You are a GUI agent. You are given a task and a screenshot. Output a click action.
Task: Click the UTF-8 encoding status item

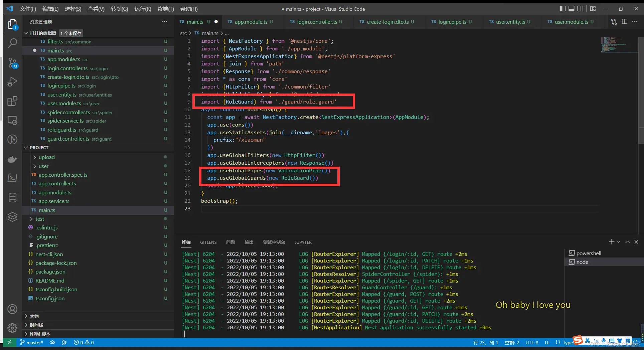click(531, 343)
